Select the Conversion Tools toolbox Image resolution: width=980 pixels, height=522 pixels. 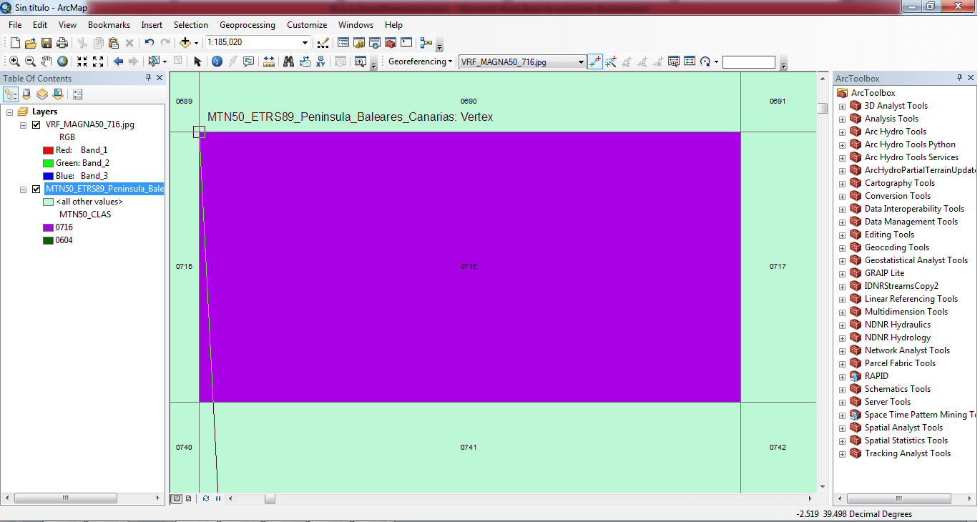pos(897,196)
